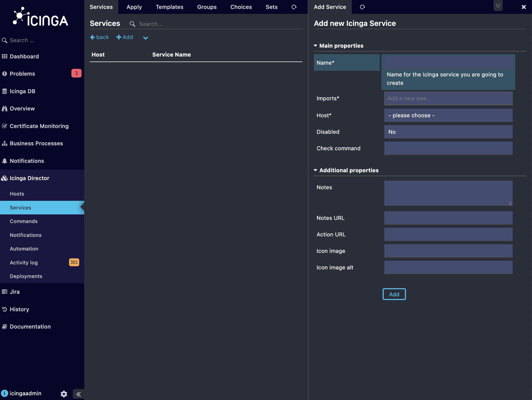Image resolution: width=532 pixels, height=400 pixels.
Task: Click the sidebar search magnifier icon
Action: click(4, 40)
